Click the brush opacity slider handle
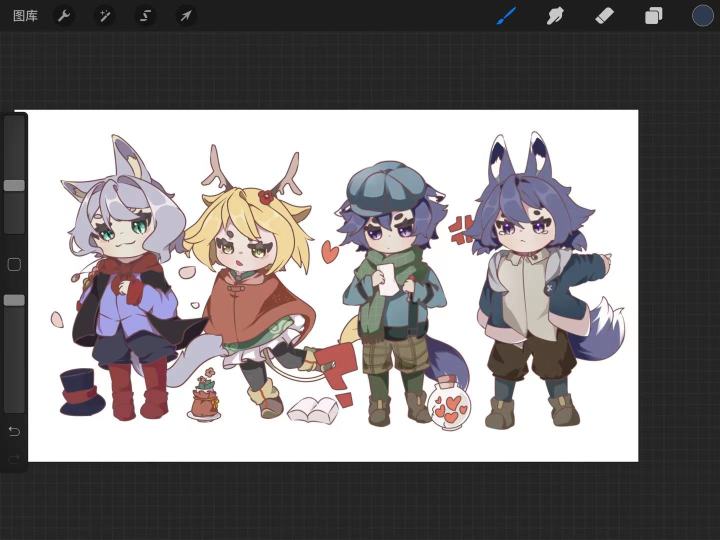 click(x=14, y=300)
